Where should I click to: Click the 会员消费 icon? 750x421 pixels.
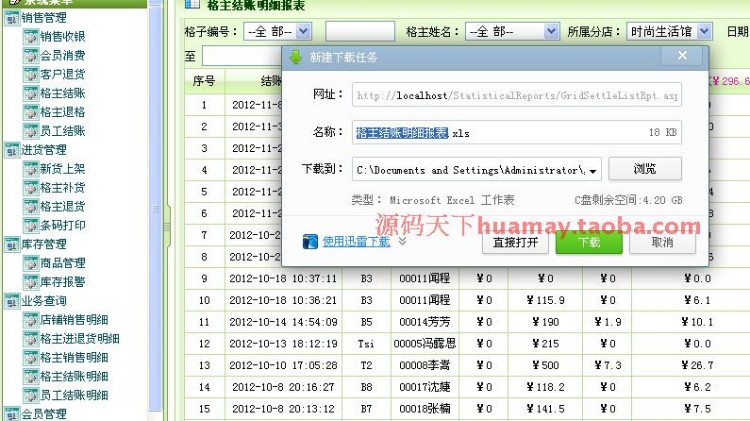[31, 55]
